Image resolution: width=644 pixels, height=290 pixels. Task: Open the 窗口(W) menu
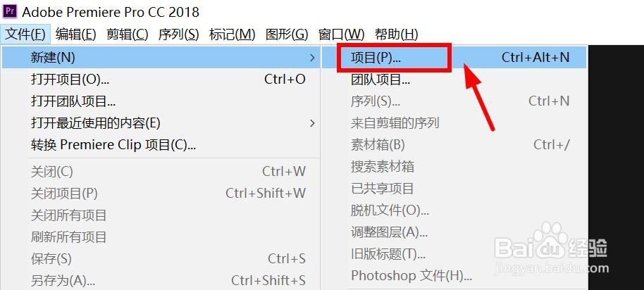tap(341, 34)
